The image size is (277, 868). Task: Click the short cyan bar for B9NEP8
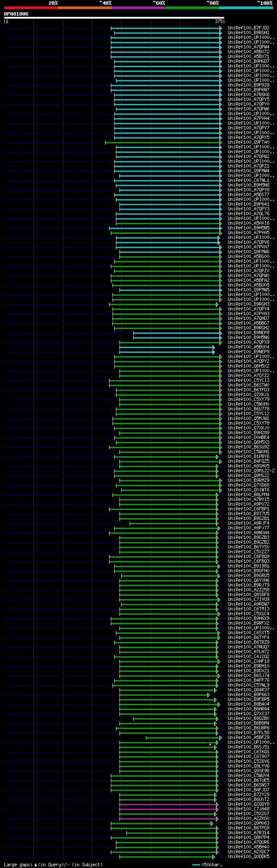pos(177,332)
